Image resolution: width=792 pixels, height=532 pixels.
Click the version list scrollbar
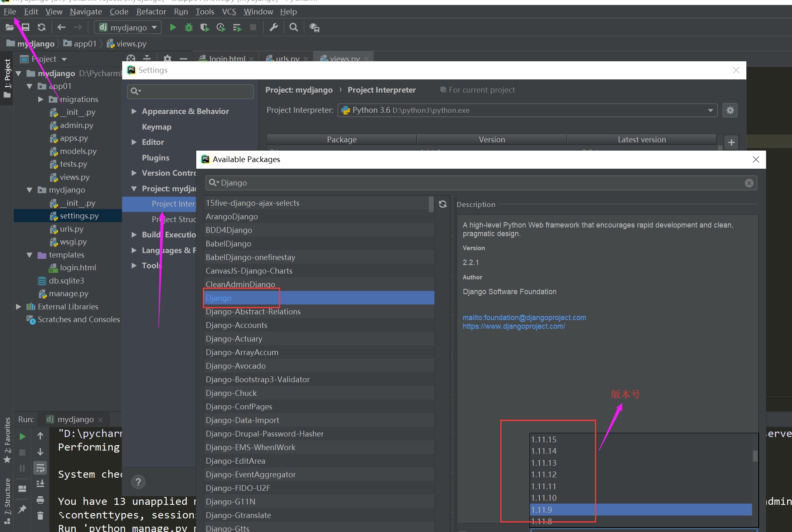[755, 456]
